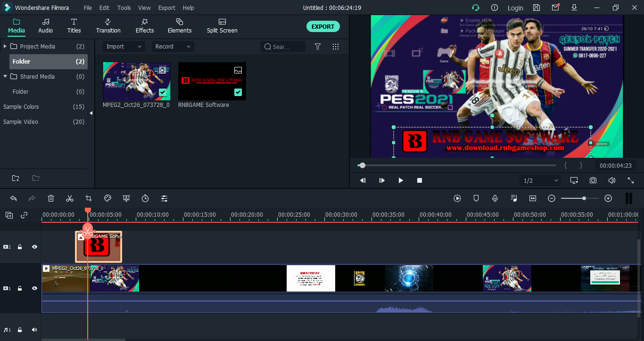Click the EXPORT button
This screenshot has height=341, width=644.
(x=323, y=26)
